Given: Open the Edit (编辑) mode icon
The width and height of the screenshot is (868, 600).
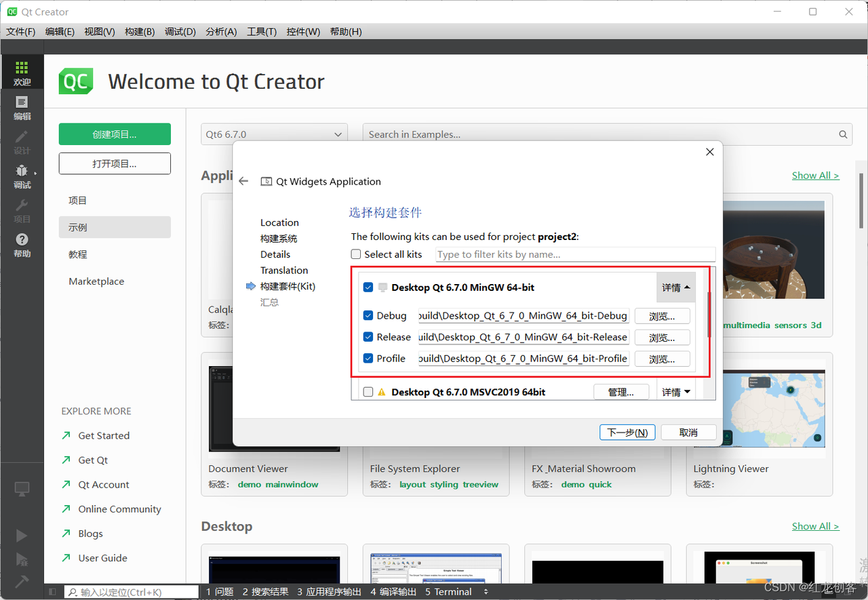Looking at the screenshot, I should tap(22, 108).
